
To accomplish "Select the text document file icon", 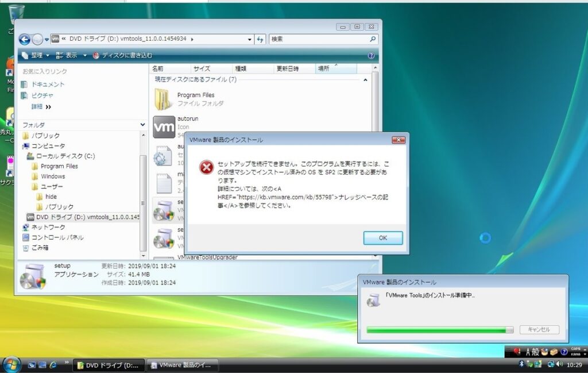I will tap(164, 183).
